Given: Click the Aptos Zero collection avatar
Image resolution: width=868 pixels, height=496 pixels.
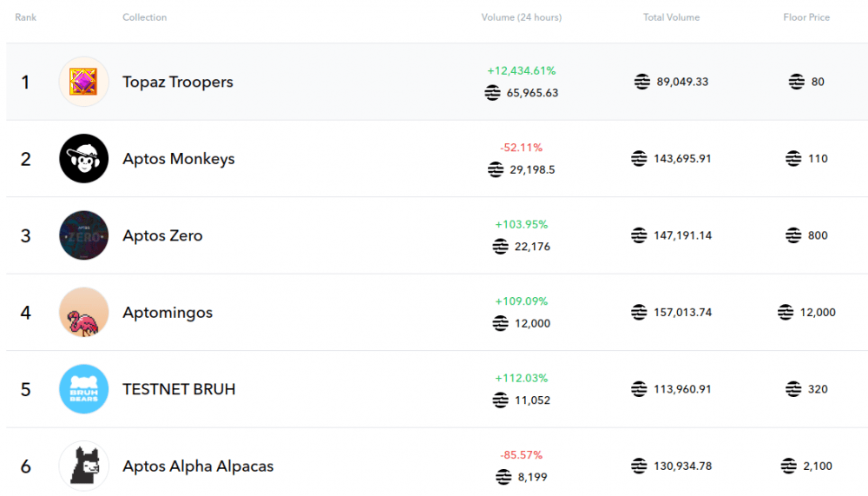Looking at the screenshot, I should point(83,235).
